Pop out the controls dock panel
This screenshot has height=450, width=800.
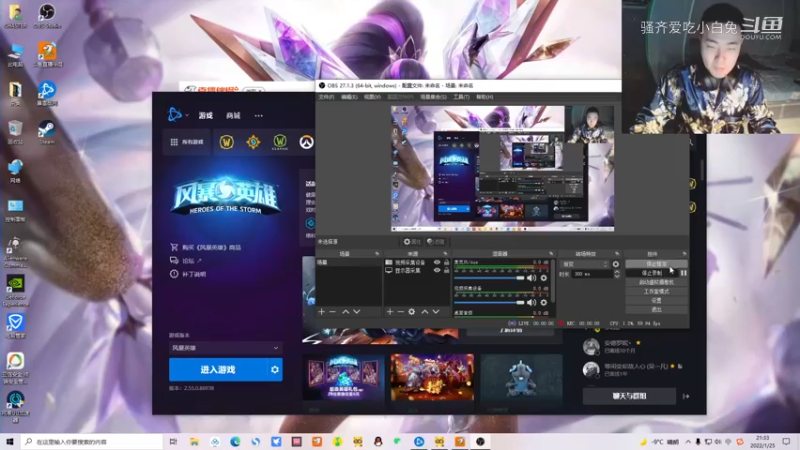click(x=684, y=254)
